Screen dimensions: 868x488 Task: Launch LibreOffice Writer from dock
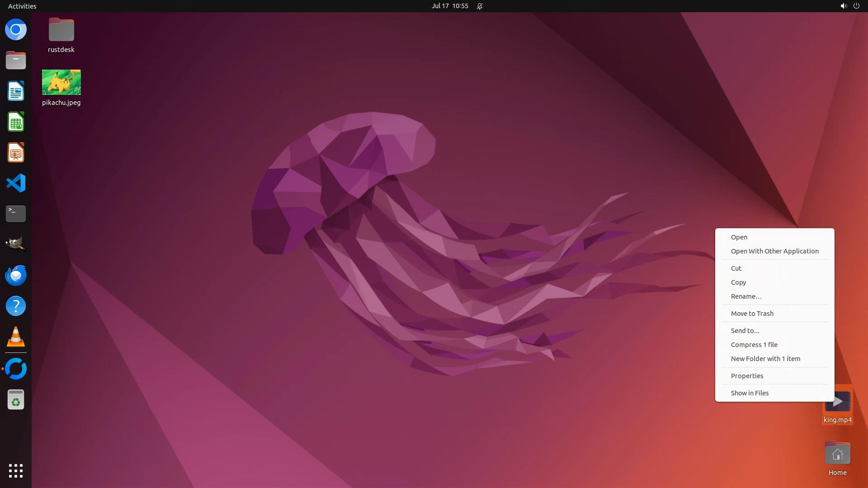point(16,91)
